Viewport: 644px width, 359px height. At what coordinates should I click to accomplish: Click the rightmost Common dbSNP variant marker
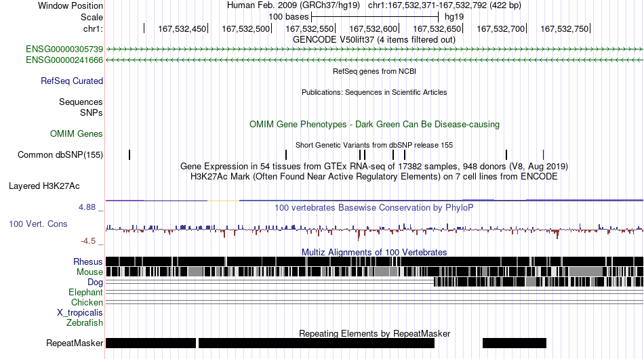(x=543, y=154)
